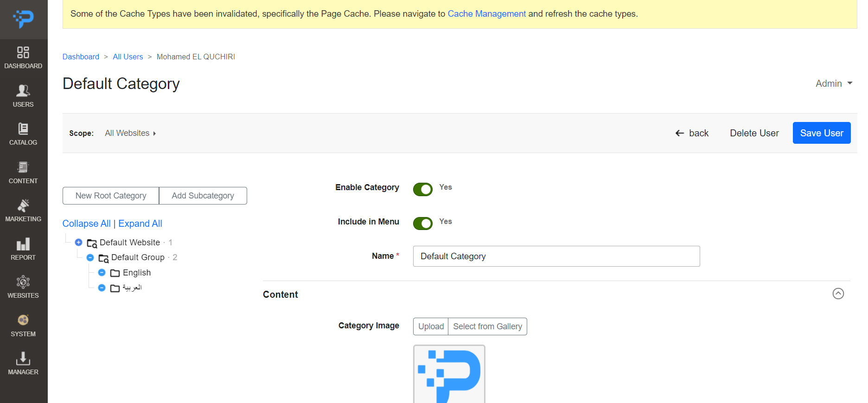Click the Default Website folder icon
The width and height of the screenshot is (868, 403).
click(92, 243)
